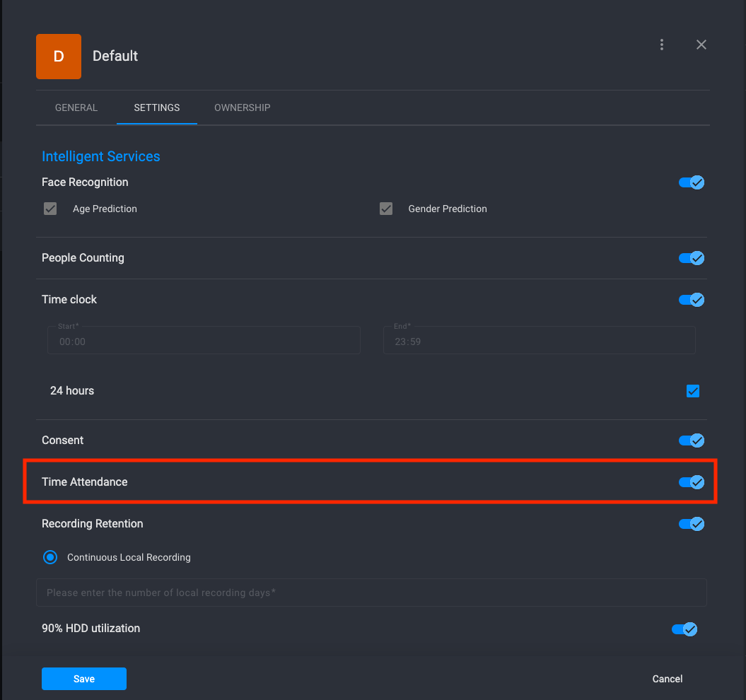Click the Intelligent Services heading
Screen dimensions: 746x700
(x=101, y=156)
